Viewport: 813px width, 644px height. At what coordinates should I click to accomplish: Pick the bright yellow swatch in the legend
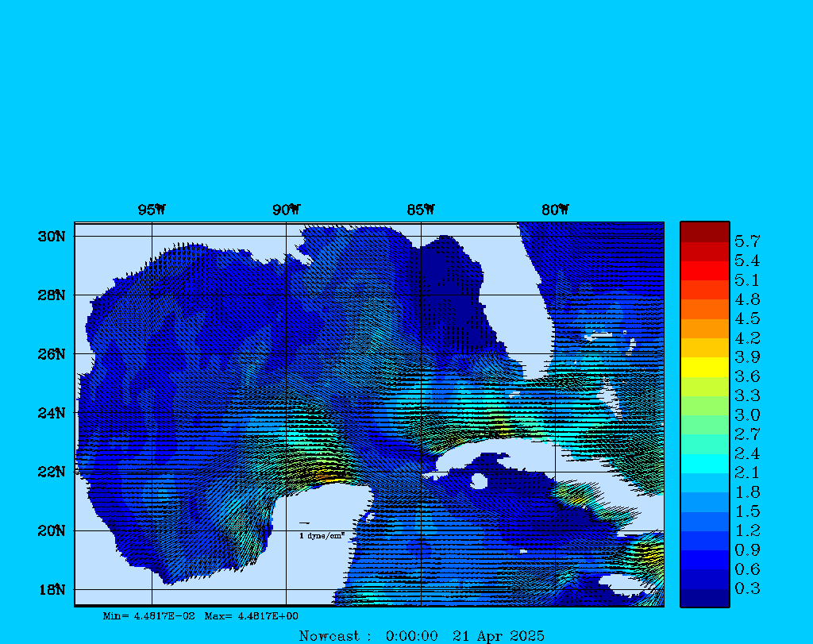704,367
